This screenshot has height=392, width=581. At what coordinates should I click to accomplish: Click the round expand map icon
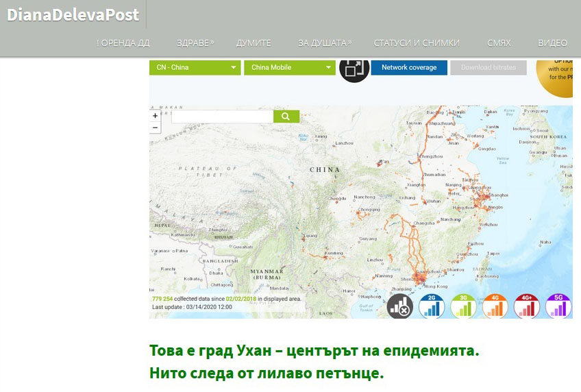pyautogui.click(x=354, y=69)
